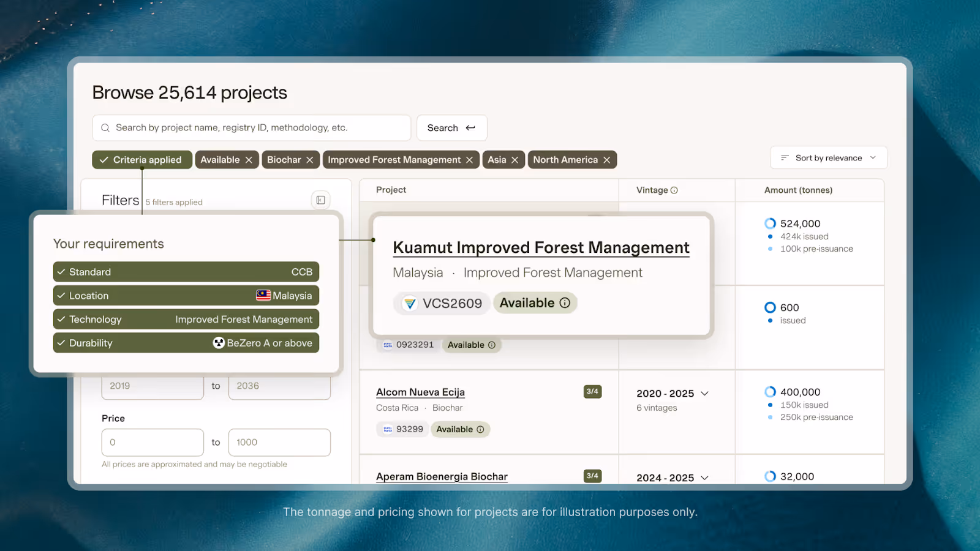
Task: Click the 3/4 badge on Aperam Bioenergia Biochar
Action: (x=592, y=476)
